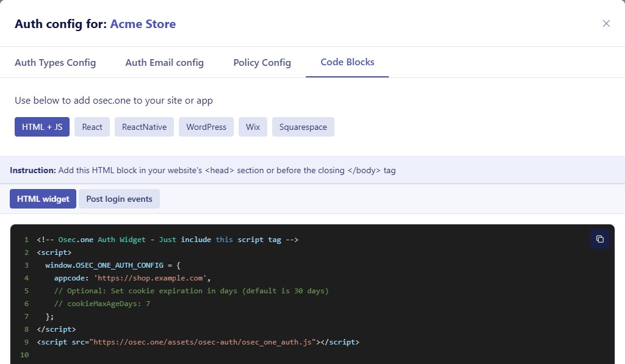Click the Acme Store title text
Viewport: 625px width, 364px height.
tap(143, 24)
